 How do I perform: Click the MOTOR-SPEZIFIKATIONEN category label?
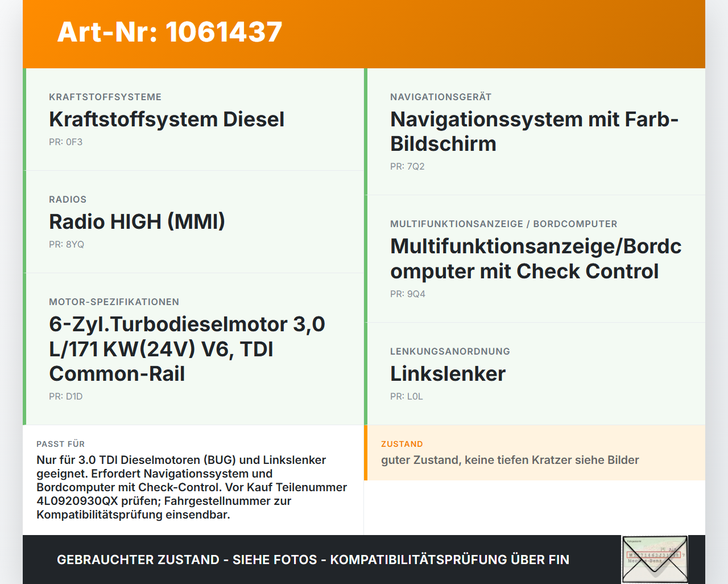click(114, 302)
